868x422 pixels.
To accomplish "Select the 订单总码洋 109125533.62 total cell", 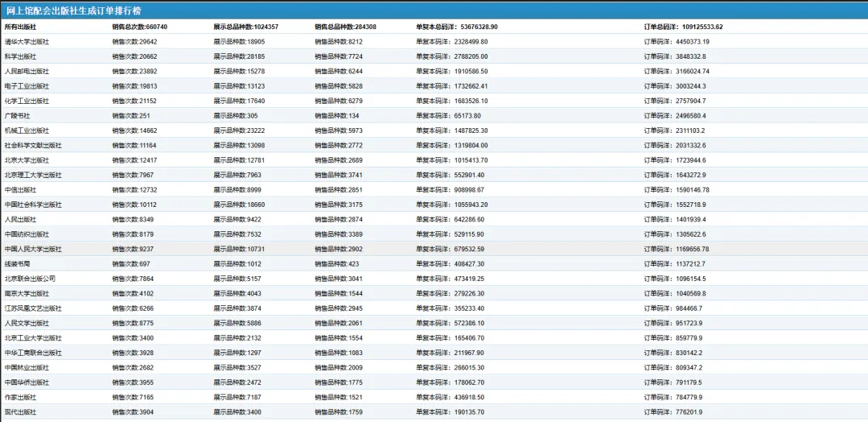I will (x=683, y=27).
